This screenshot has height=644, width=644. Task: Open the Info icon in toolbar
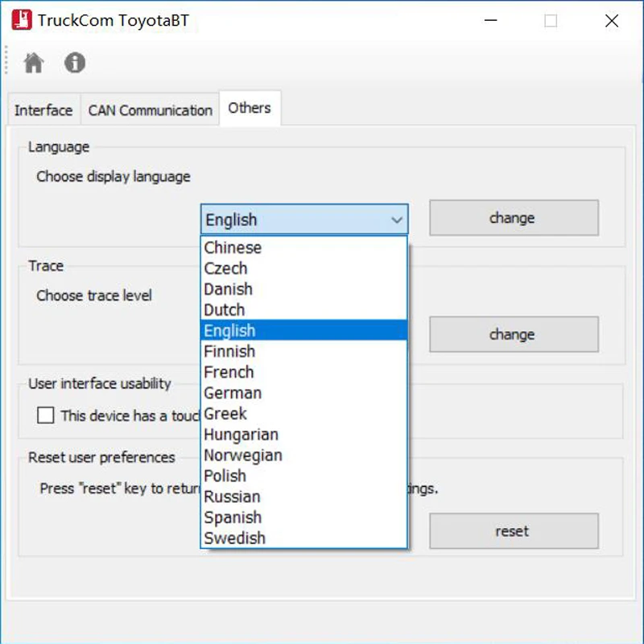coord(75,63)
